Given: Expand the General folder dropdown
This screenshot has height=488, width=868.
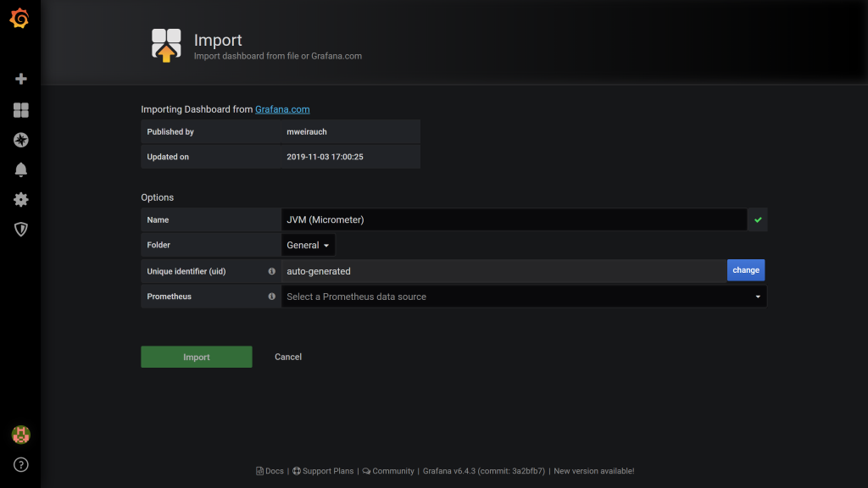Looking at the screenshot, I should [x=308, y=246].
